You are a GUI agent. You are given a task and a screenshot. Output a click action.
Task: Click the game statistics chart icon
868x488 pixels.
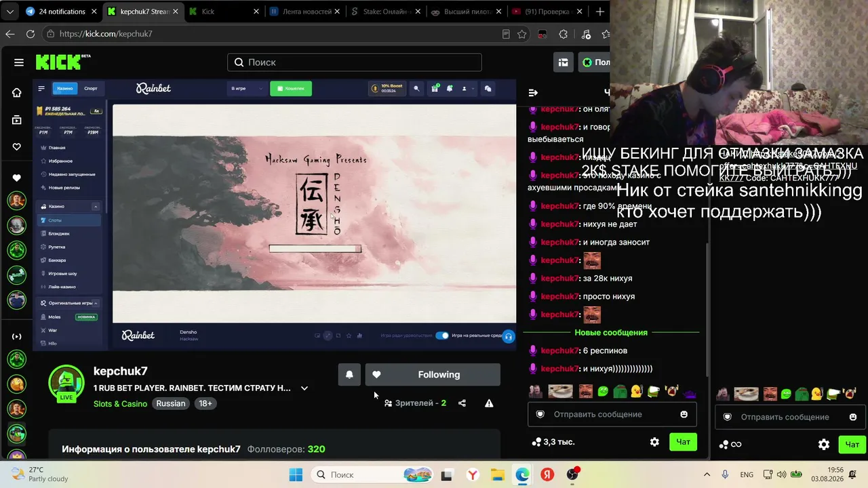pos(359,335)
